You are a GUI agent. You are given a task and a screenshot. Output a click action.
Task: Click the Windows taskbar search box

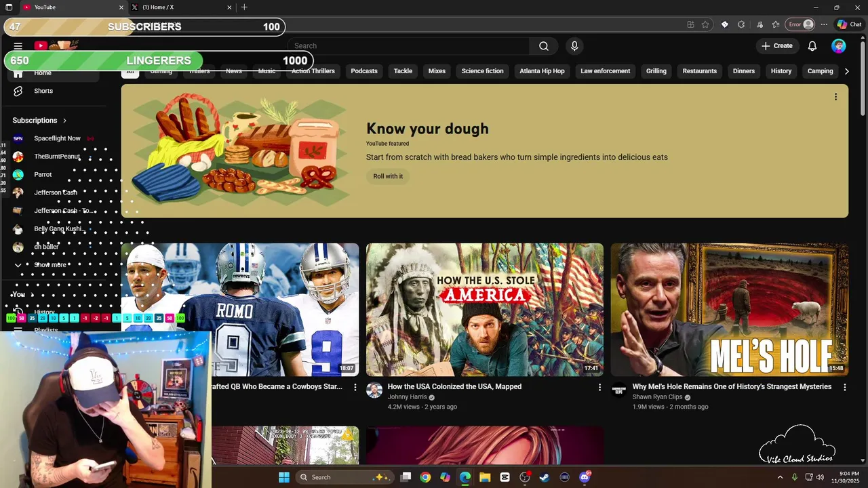344,477
